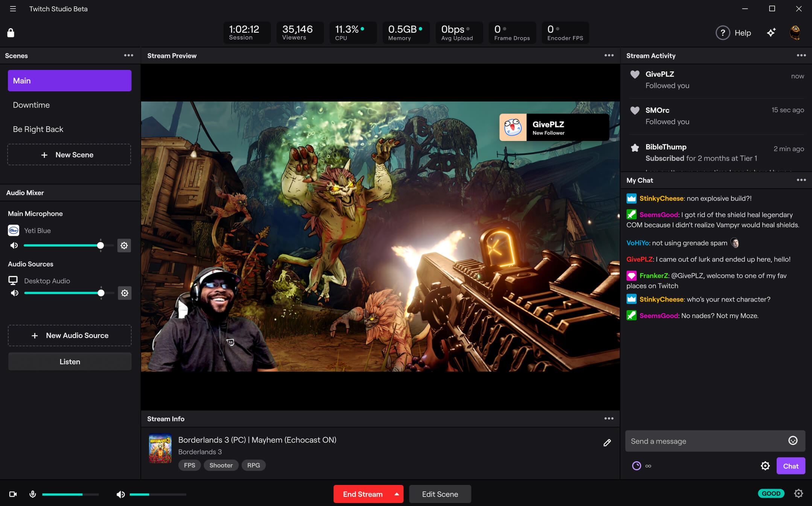Open Stream Preview panel menu

pyautogui.click(x=608, y=55)
